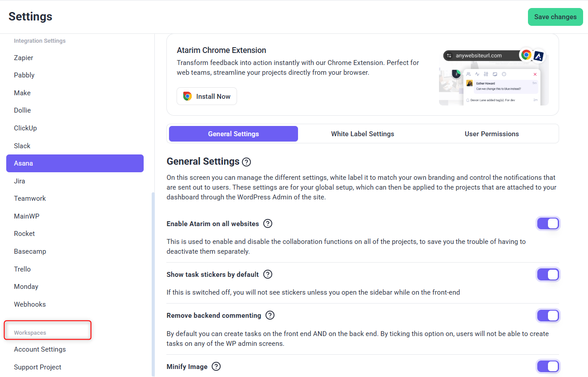Switch to White Label Settings tab

(x=362, y=134)
